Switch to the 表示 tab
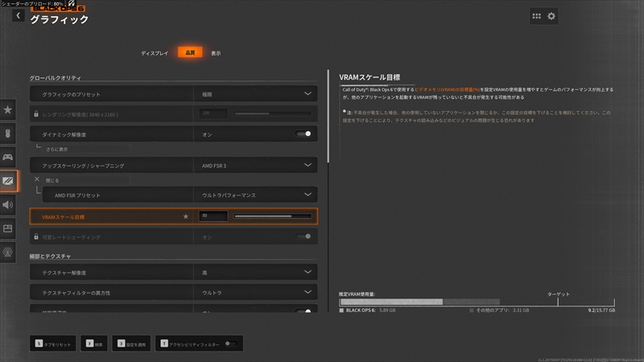Screen dimensions: 644x362 [216, 53]
